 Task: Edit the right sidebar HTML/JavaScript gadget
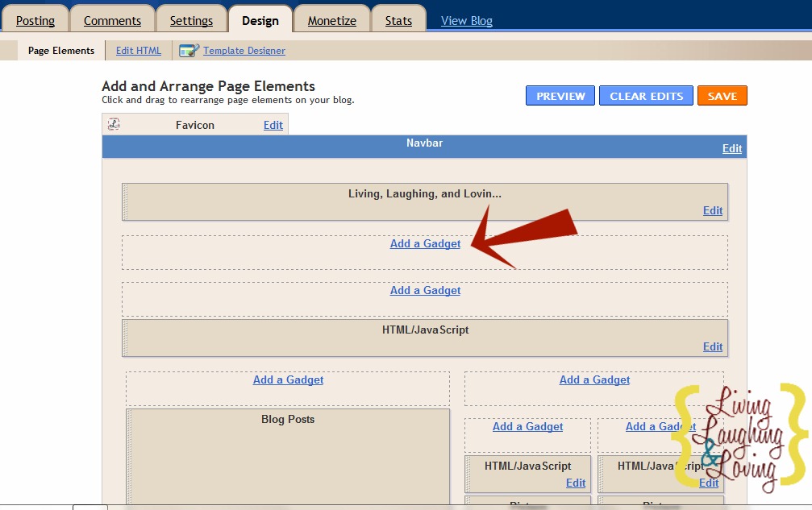point(709,483)
